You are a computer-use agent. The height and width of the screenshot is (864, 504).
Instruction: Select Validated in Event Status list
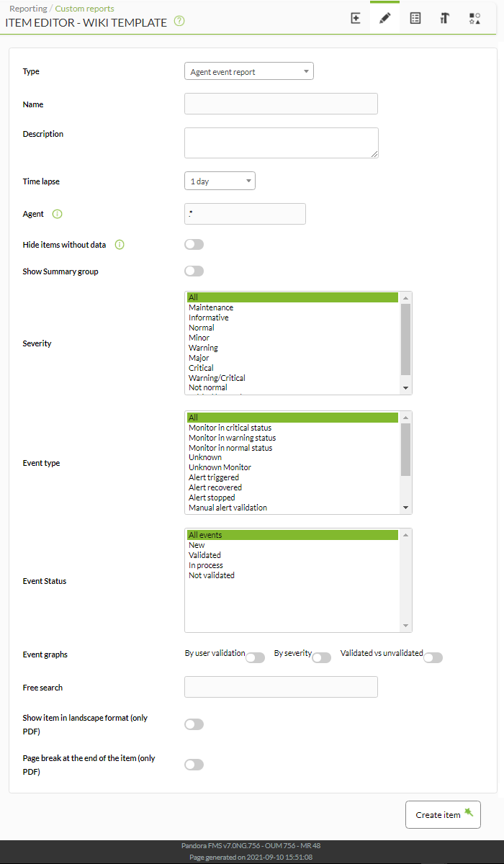click(205, 555)
